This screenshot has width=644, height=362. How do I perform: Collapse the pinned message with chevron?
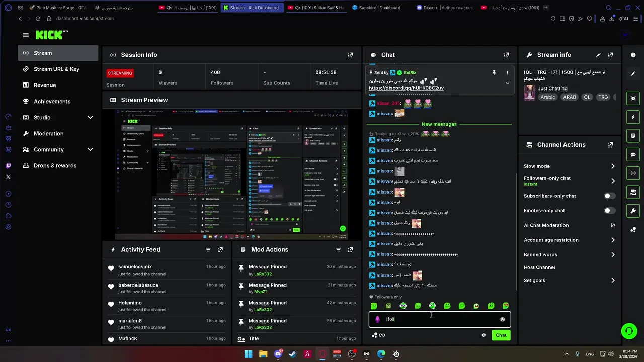coord(507,83)
